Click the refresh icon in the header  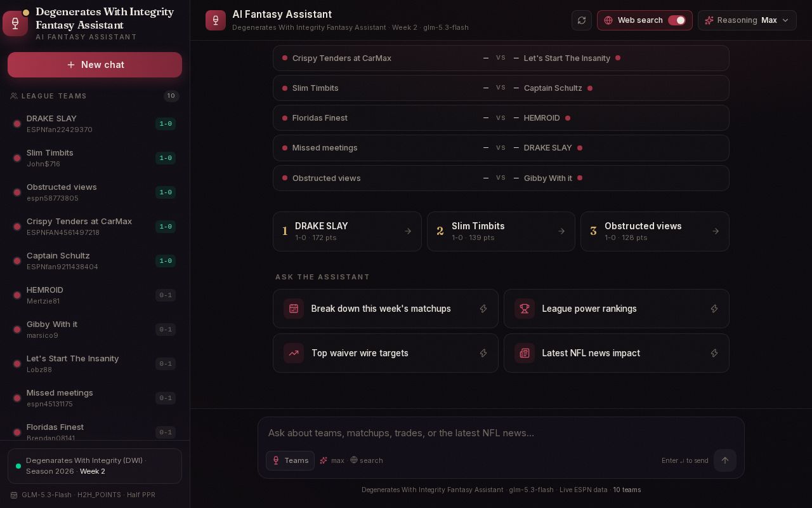[581, 20]
